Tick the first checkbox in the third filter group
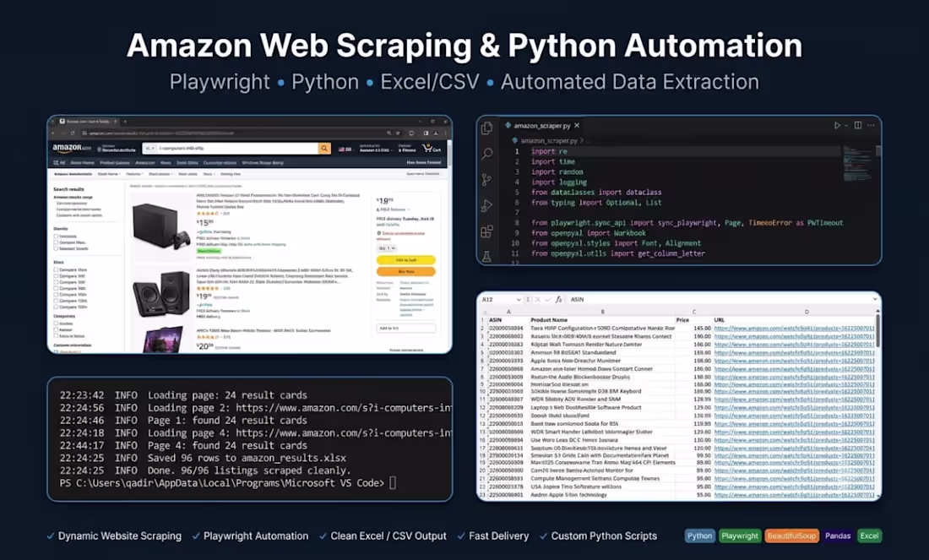The height and width of the screenshot is (560, 929). [x=57, y=323]
